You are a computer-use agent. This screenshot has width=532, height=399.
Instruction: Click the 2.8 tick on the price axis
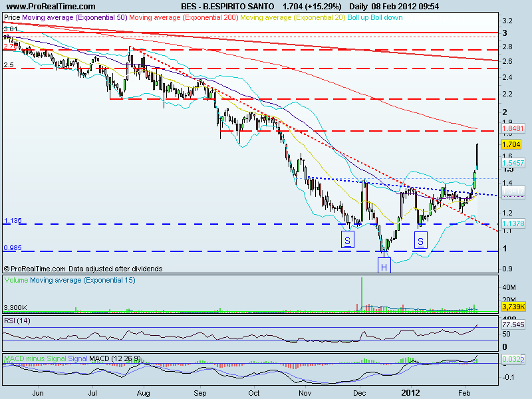[x=507, y=47]
